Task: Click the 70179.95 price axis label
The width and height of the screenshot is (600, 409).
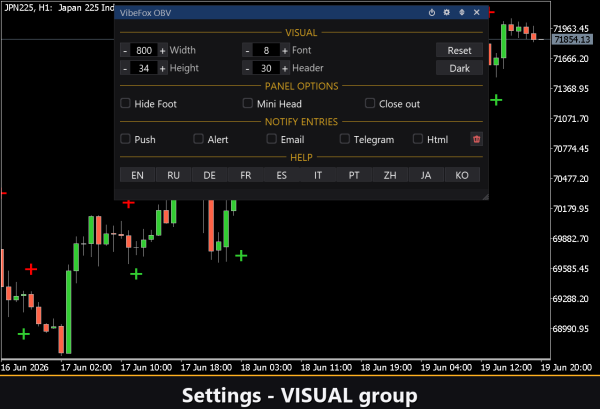Action: pos(571,209)
